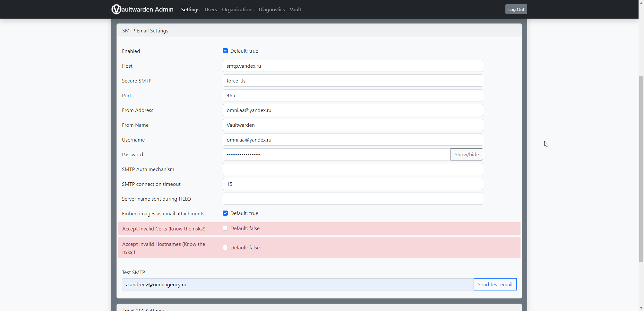Enable Accept Invalid Hostnames checkbox

pos(225,247)
